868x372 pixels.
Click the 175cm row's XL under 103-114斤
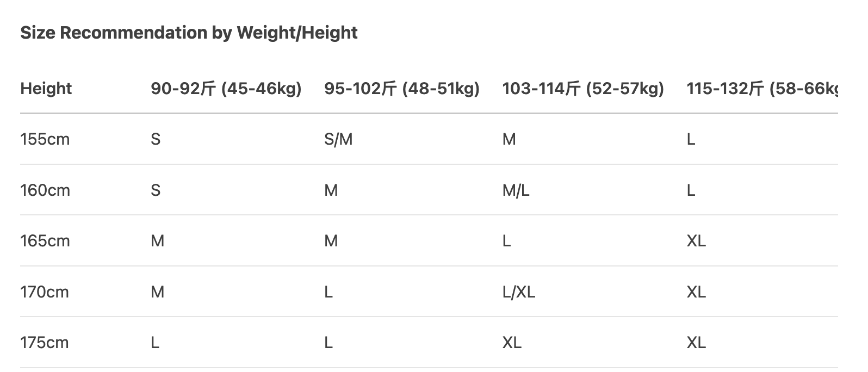pyautogui.click(x=512, y=343)
